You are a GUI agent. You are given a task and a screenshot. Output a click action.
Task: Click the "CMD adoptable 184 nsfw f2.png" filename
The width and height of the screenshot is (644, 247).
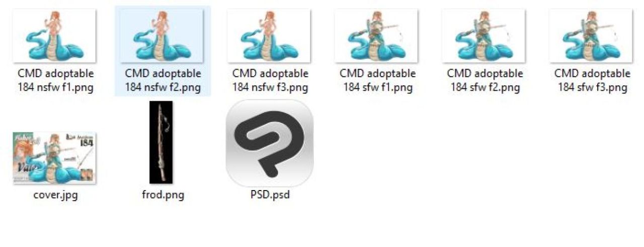(163, 81)
